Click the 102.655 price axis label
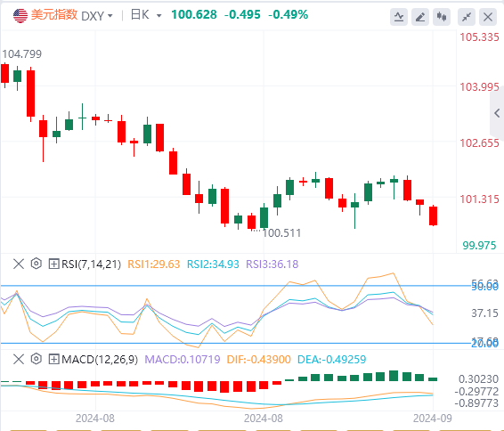 click(479, 143)
